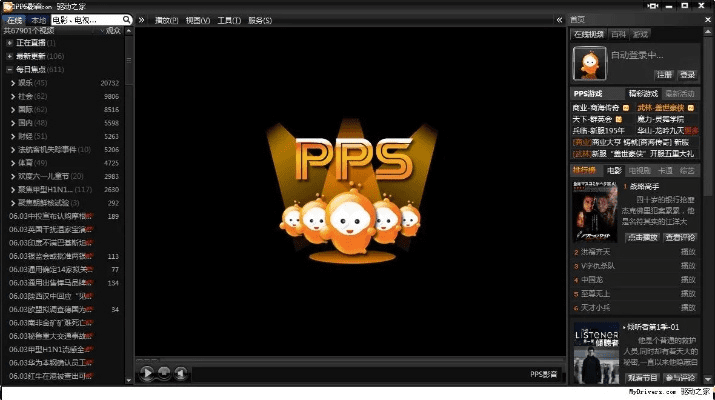Image resolution: width=715 pixels, height=400 pixels.
Task: Expand the 最新更新 tree node
Action: click(10, 56)
